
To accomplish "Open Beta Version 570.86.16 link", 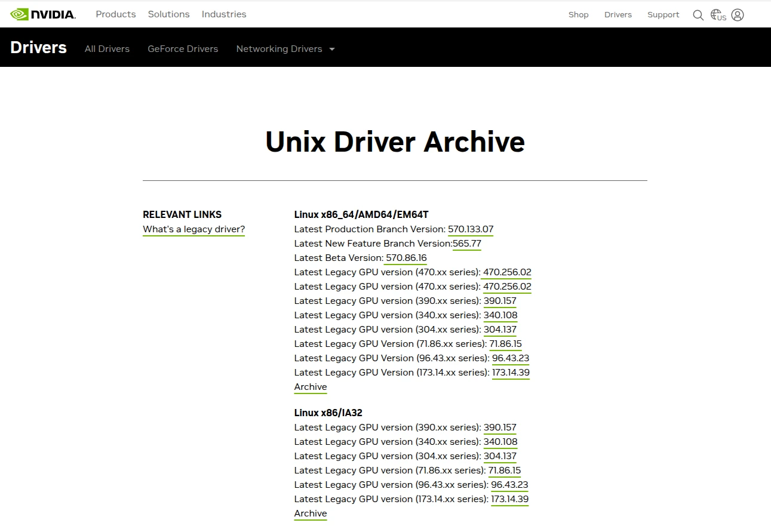I will (406, 258).
